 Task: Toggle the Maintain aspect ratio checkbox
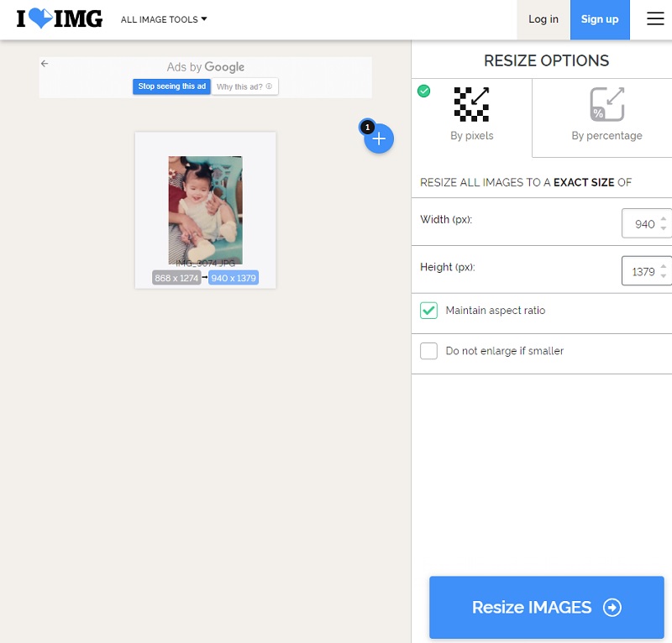[x=428, y=311]
